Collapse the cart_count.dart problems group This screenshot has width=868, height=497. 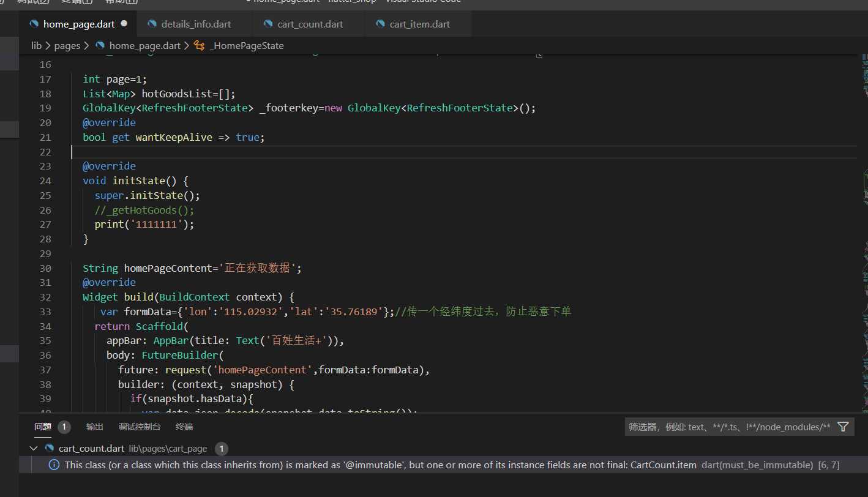(x=34, y=449)
